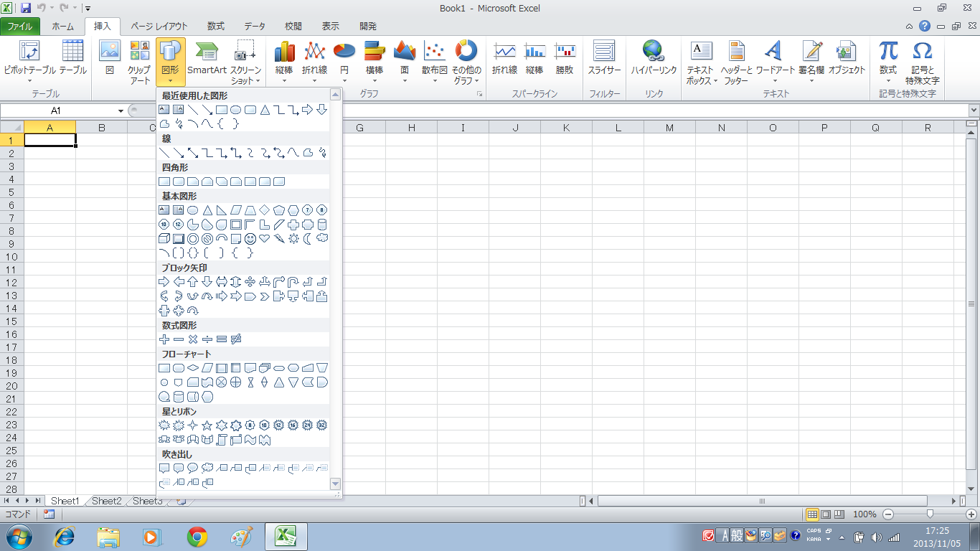Select the crescent moon shape
Image resolution: width=980 pixels, height=551 pixels.
pyautogui.click(x=308, y=238)
